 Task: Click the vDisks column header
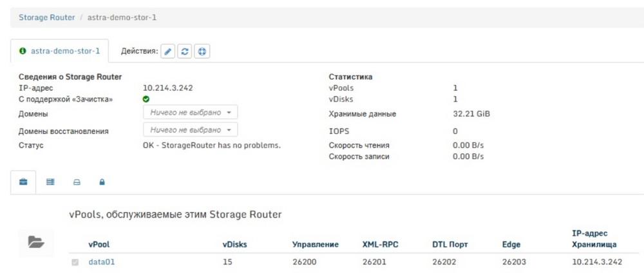click(x=235, y=245)
